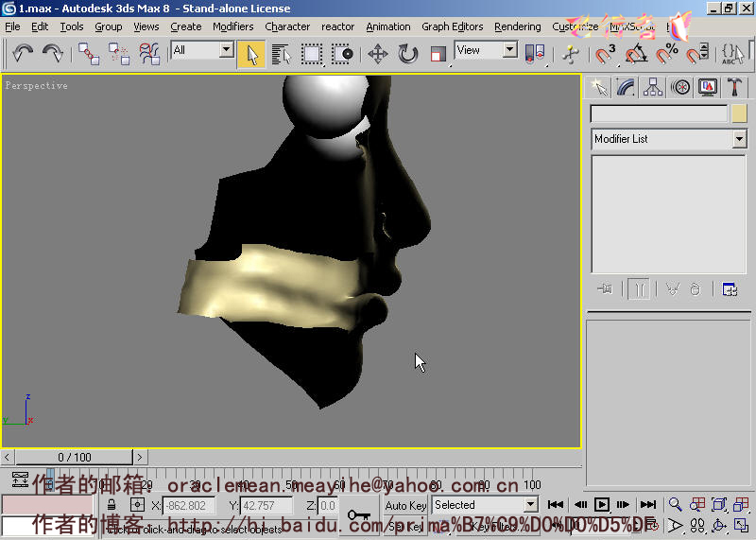Open the Tools menu
756x540 pixels.
[72, 26]
